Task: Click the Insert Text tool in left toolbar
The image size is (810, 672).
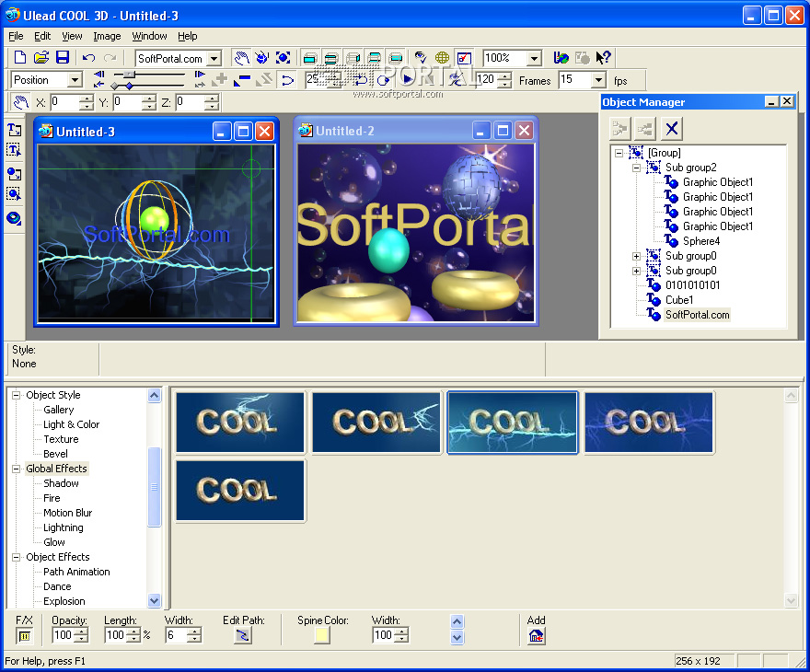Action: point(14,130)
